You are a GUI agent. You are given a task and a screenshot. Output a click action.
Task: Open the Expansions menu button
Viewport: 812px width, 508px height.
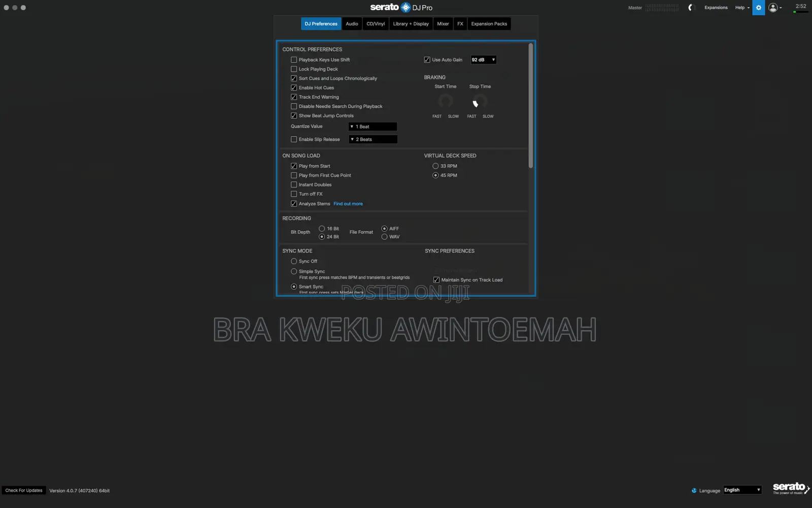(x=716, y=8)
